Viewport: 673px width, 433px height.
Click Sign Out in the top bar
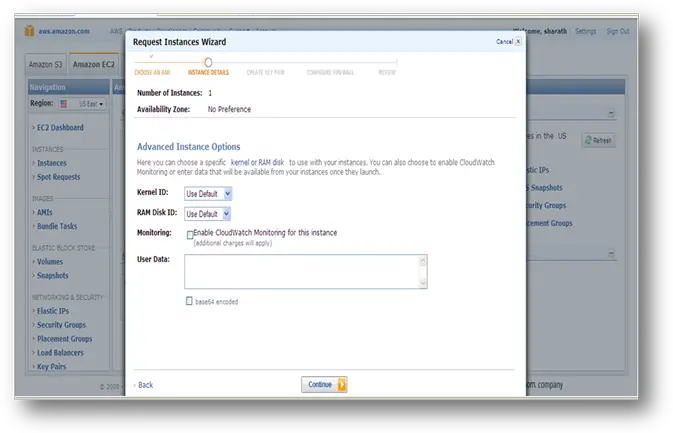[618, 31]
